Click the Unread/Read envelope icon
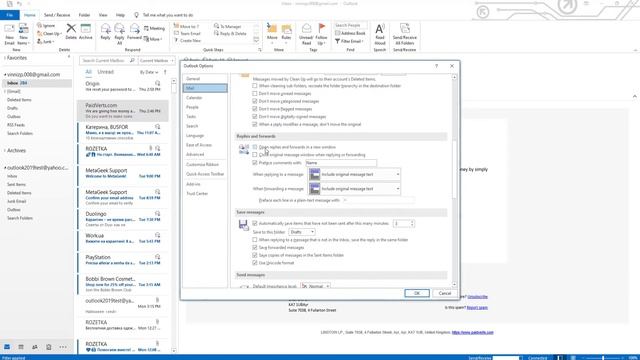 [x=307, y=29]
